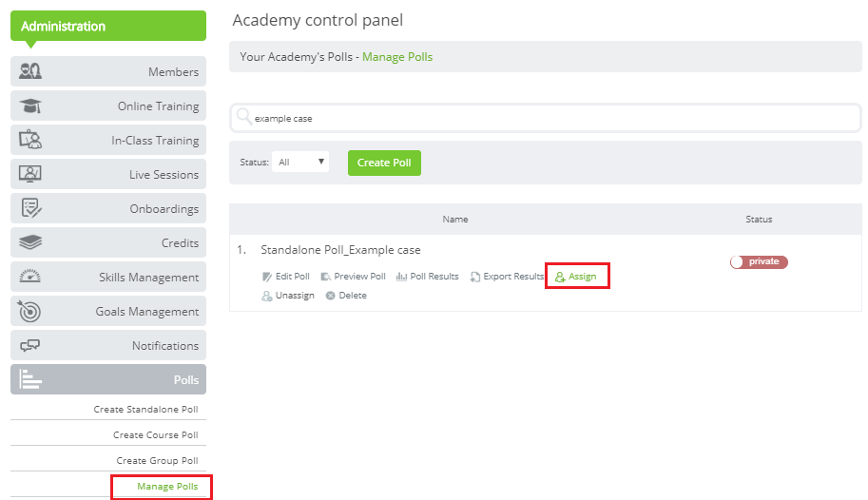This screenshot has height=500, width=868.
Task: Focus the poll search field
Action: pyautogui.click(x=546, y=118)
